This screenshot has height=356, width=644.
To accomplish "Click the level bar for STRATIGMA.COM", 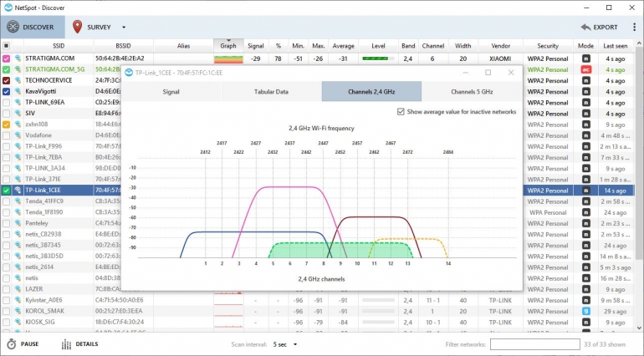I will tap(378, 58).
